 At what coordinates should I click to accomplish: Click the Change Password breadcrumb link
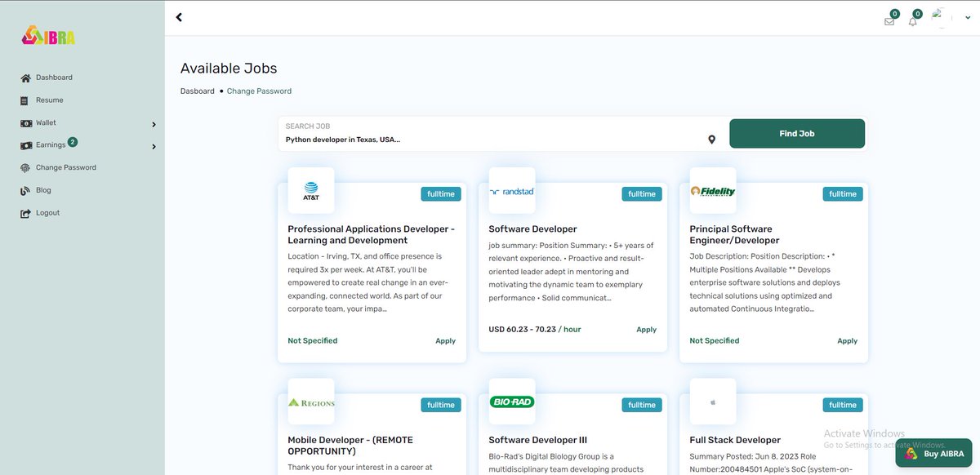pos(259,91)
